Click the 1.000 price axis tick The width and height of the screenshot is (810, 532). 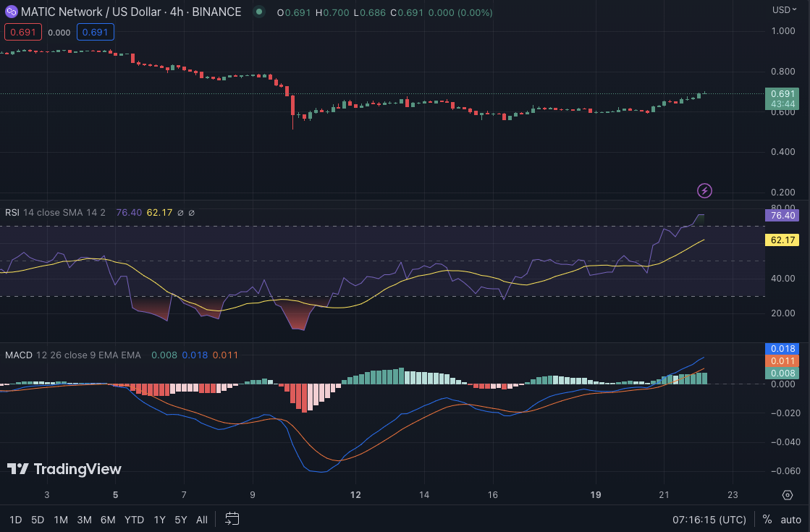(x=782, y=31)
